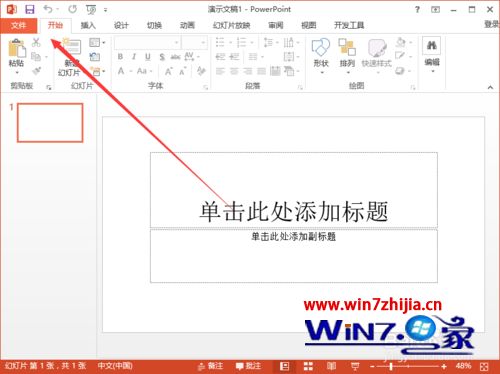Click the Copy icon in clipboard group

pos(36,57)
